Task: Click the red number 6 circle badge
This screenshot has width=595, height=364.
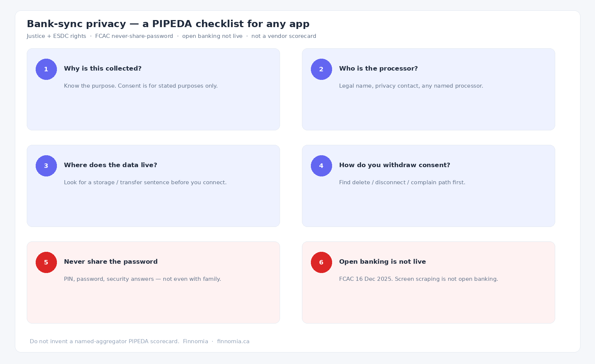Action: [321, 262]
